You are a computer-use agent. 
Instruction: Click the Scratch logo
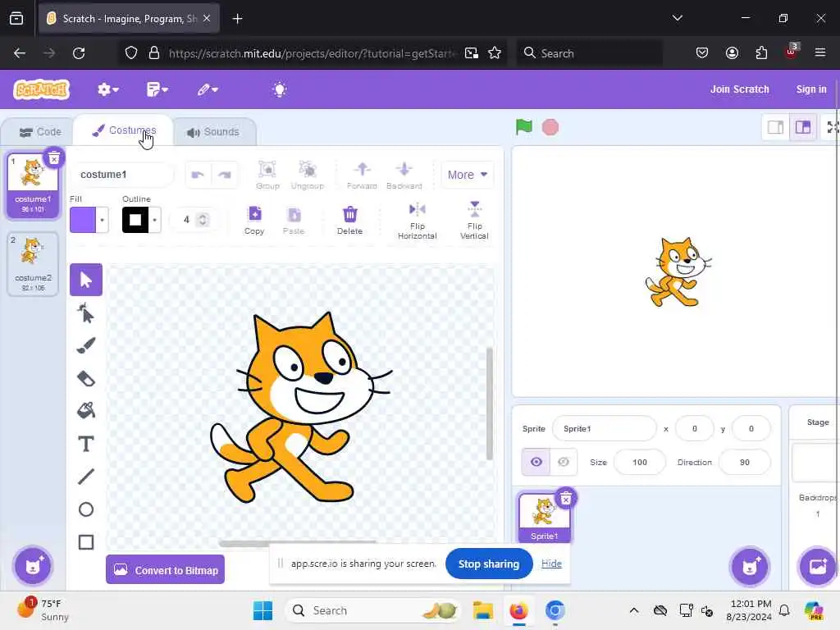click(42, 89)
